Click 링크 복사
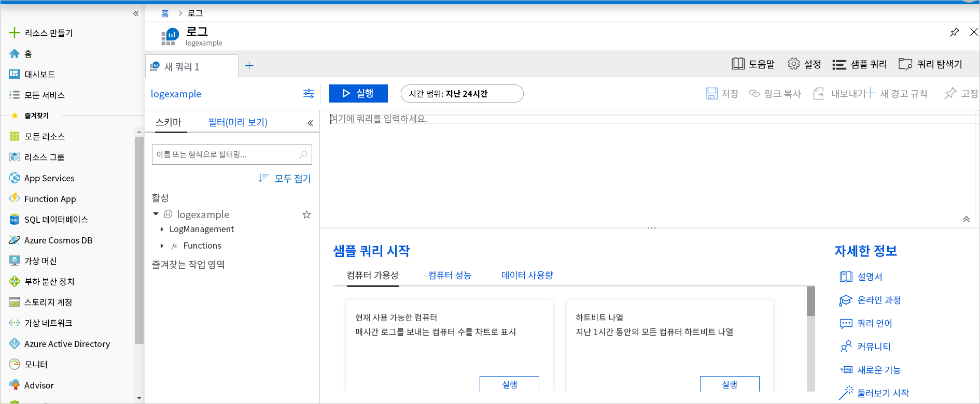980x404 pixels. point(775,94)
